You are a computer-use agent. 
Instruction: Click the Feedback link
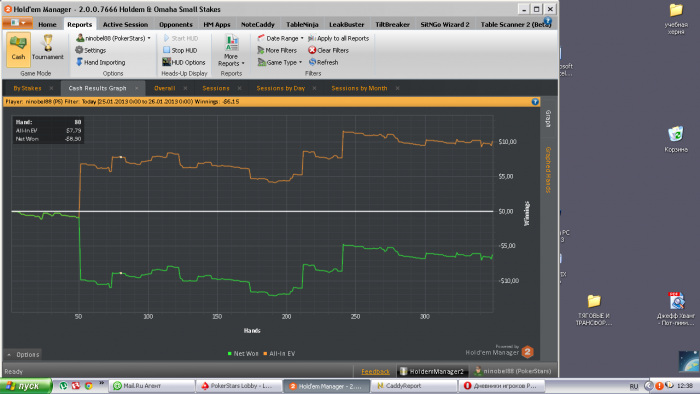(x=375, y=372)
